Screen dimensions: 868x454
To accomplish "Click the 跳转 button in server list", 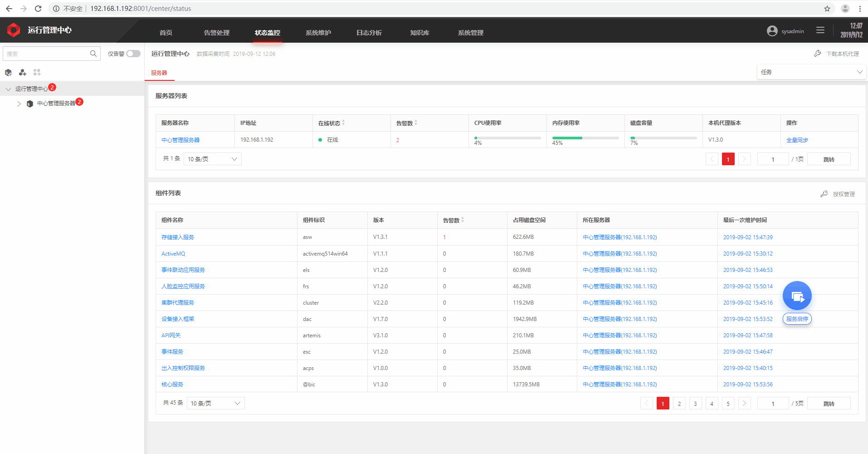I will pos(829,159).
